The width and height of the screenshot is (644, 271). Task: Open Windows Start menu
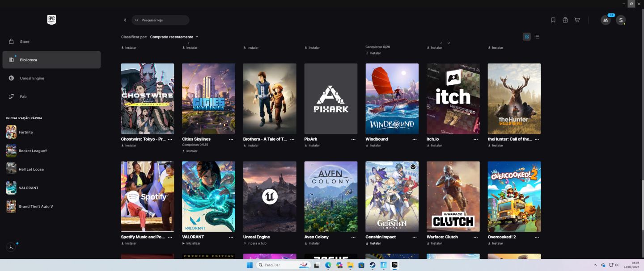[249, 265]
